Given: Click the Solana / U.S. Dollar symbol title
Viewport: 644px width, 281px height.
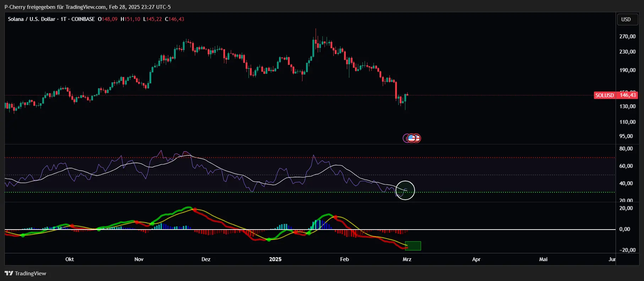Looking at the screenshot, I should [32, 19].
